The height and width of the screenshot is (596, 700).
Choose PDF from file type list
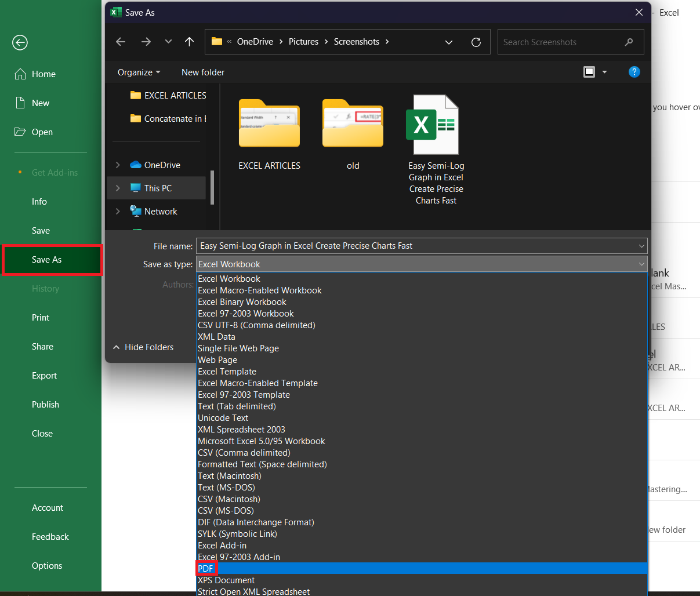tap(422, 569)
